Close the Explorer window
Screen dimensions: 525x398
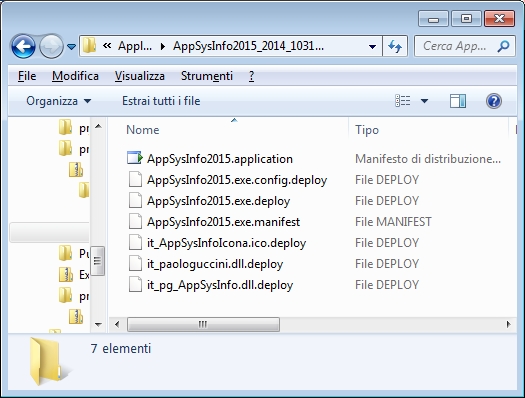pyautogui.click(x=499, y=19)
